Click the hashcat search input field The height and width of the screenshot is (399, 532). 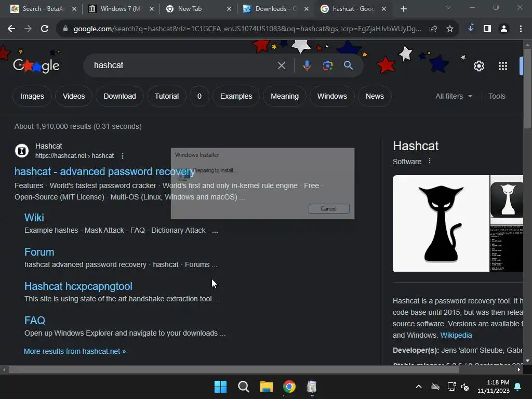pyautogui.click(x=183, y=65)
